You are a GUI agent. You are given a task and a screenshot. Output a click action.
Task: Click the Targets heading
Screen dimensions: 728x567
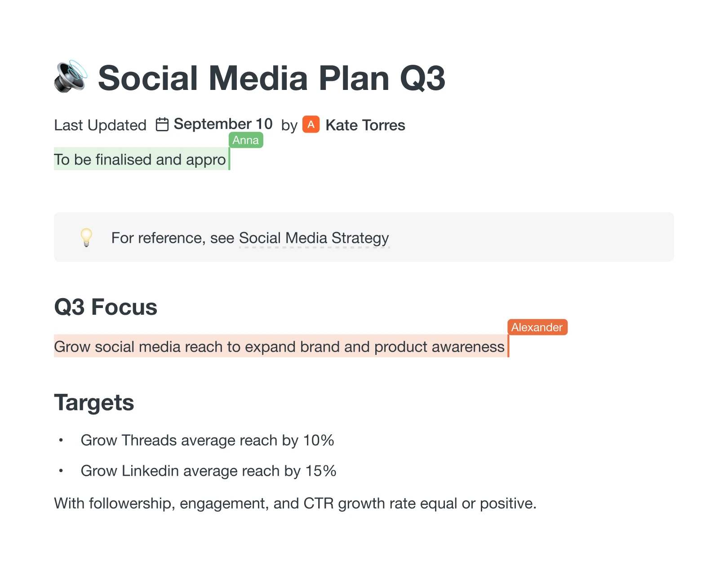94,402
